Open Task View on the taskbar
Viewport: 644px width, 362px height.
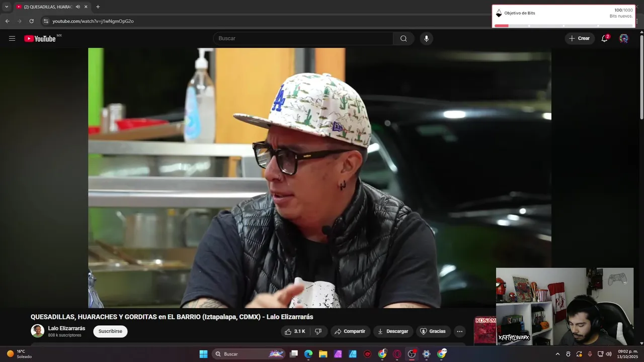(294, 354)
